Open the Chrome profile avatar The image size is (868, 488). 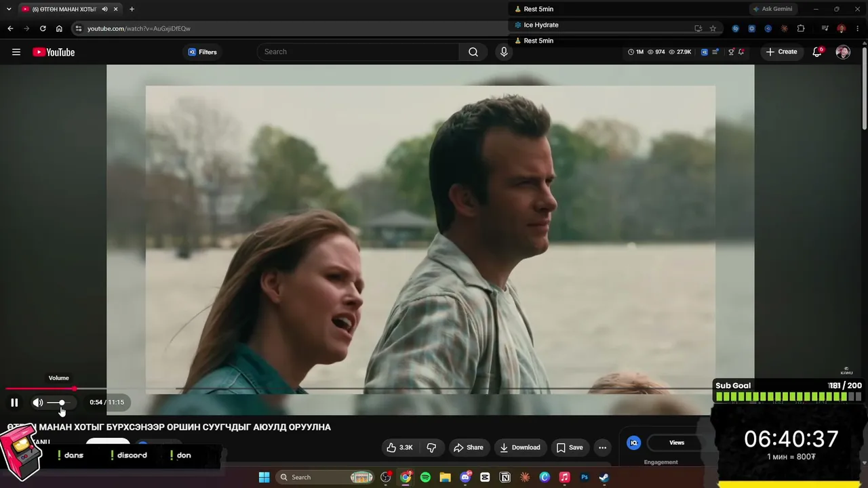pos(842,28)
